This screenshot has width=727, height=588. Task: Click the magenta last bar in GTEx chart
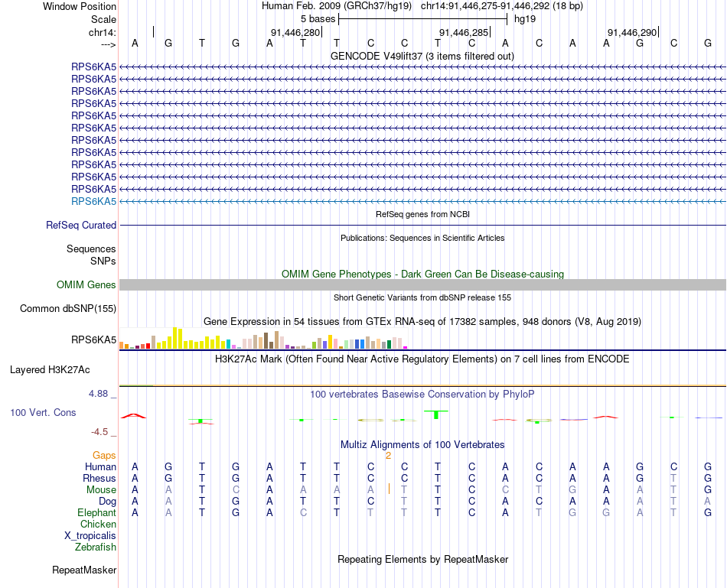pyautogui.click(x=406, y=347)
